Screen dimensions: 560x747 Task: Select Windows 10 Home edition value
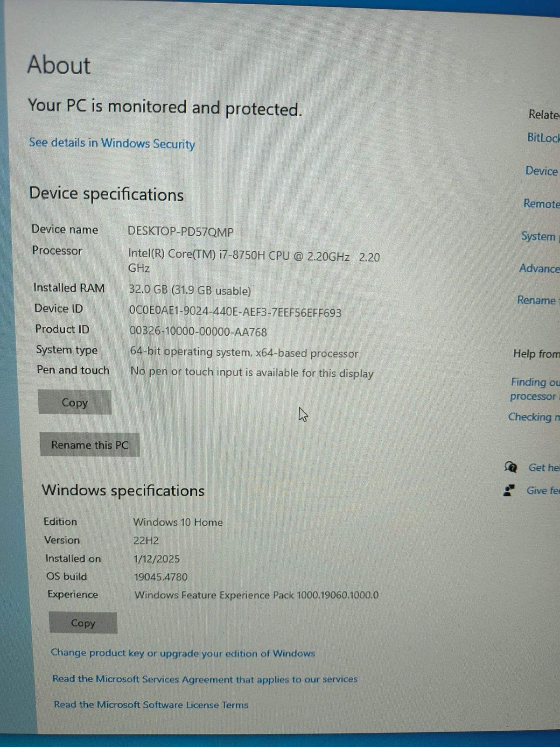coord(178,522)
